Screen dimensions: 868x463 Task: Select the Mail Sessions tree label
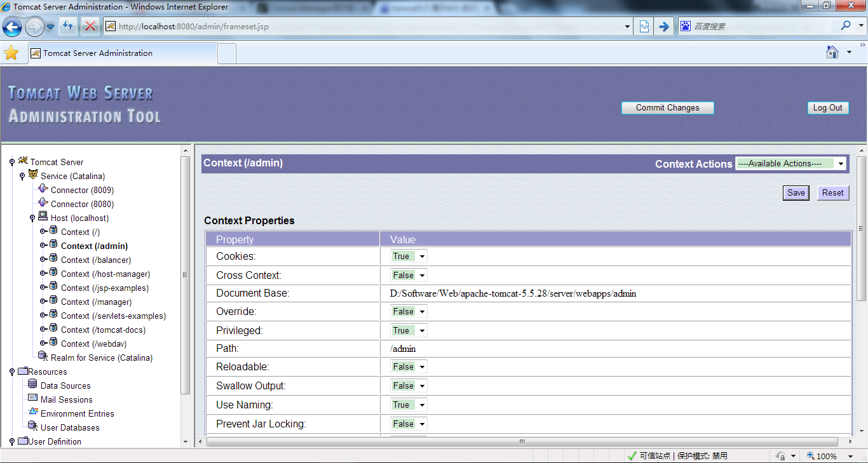point(67,399)
